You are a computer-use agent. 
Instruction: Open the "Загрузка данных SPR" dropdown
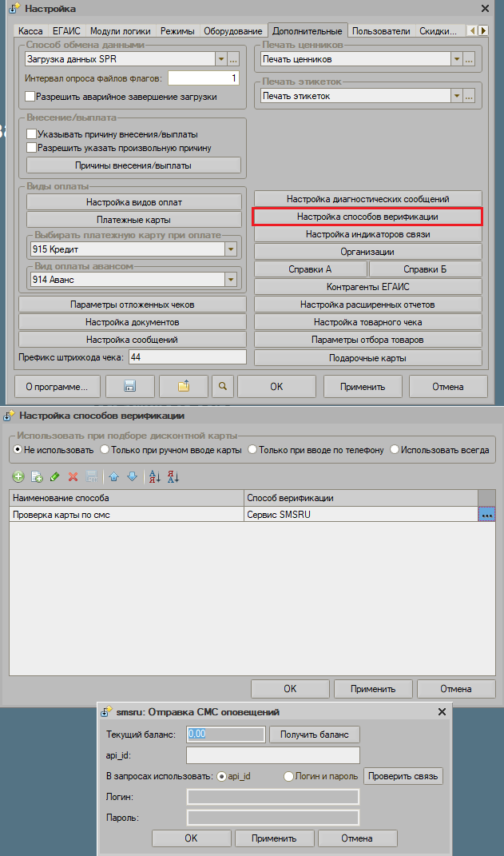pos(220,59)
